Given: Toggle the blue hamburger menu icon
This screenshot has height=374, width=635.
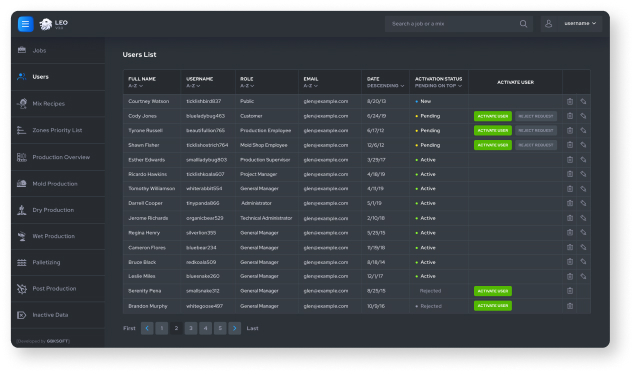Looking at the screenshot, I should coord(25,24).
